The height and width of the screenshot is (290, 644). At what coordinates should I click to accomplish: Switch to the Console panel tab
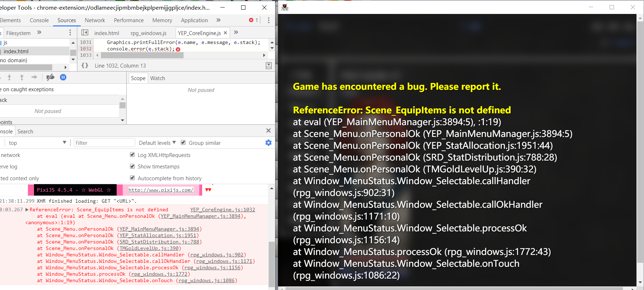[39, 20]
